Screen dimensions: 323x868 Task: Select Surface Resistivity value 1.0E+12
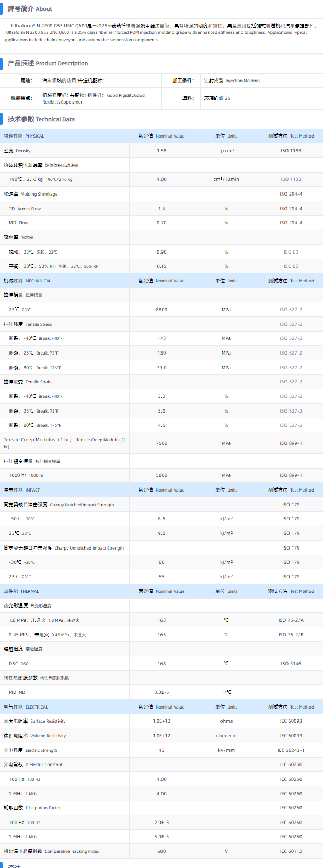[x=161, y=721]
